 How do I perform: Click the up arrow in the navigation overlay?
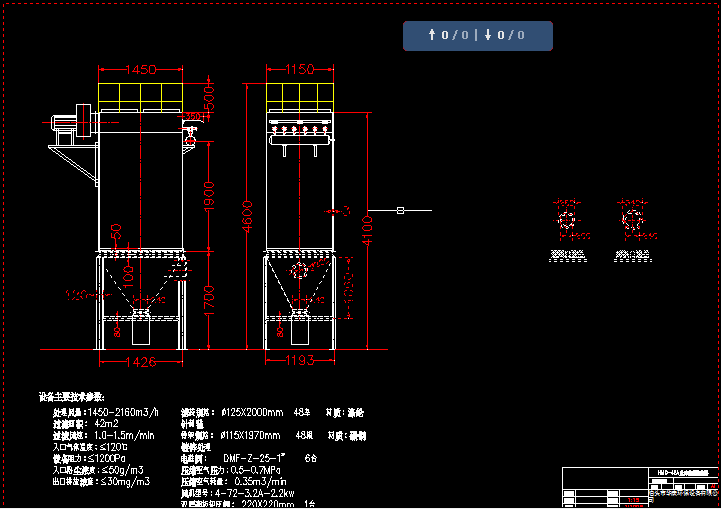(x=431, y=36)
